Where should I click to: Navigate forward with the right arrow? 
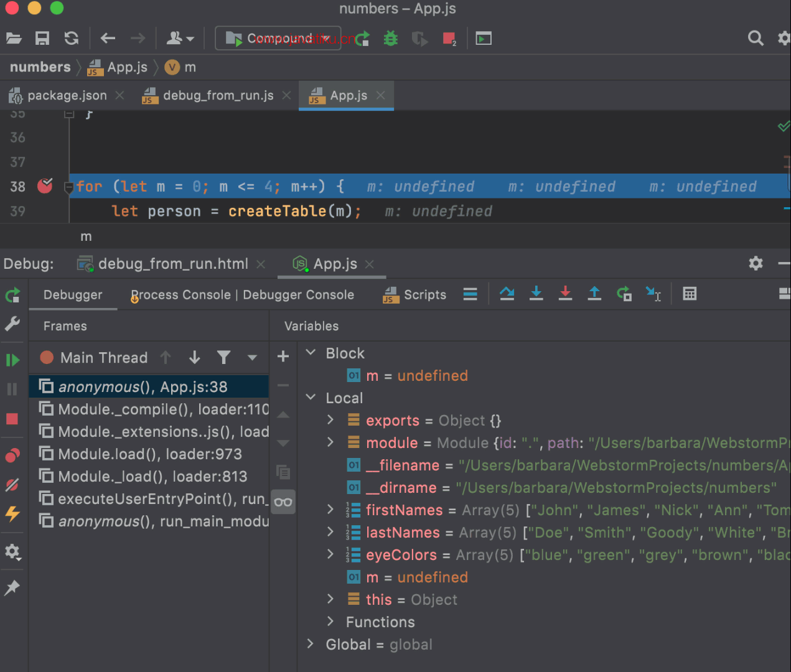[138, 39]
